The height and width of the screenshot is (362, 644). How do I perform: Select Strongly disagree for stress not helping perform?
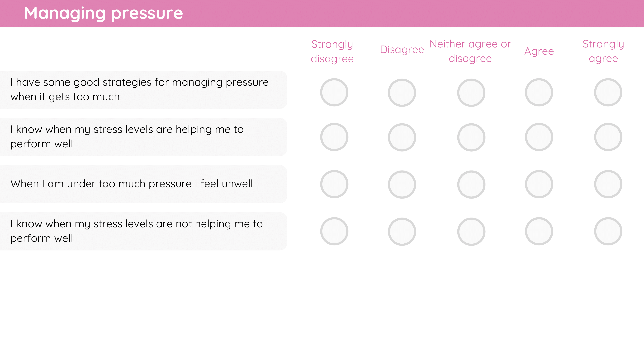(x=334, y=231)
